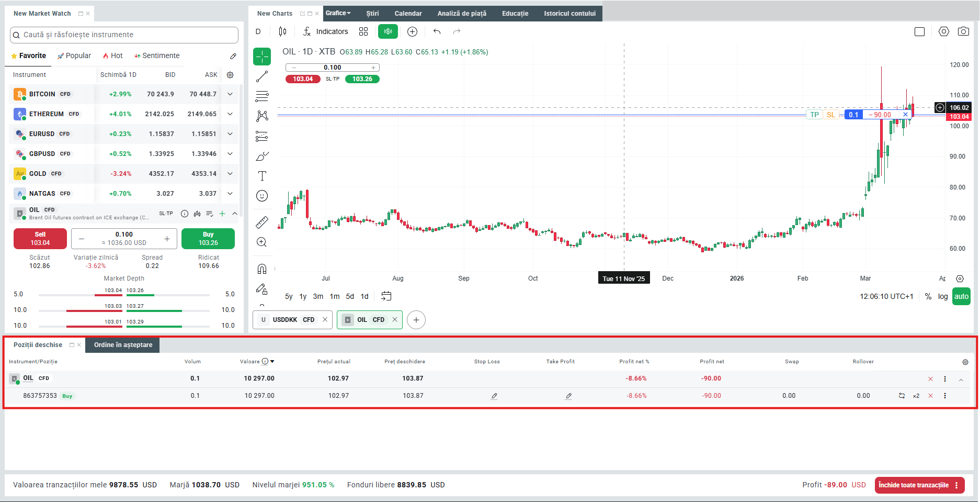Select the trend line drawing tool
Image resolution: width=980 pixels, height=502 pixels.
point(262,77)
